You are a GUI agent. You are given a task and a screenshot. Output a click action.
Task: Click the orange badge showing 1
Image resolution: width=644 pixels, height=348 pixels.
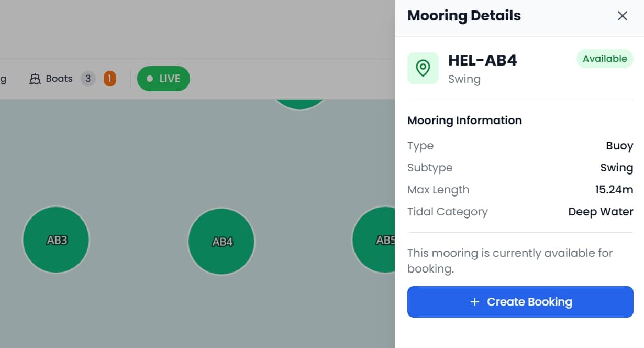coord(109,79)
